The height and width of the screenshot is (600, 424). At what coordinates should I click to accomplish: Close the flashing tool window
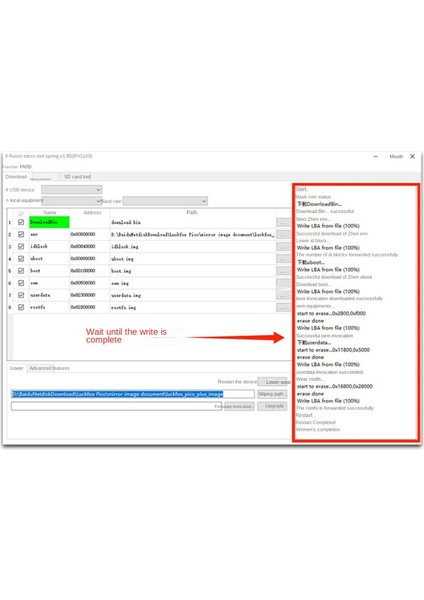(412, 156)
